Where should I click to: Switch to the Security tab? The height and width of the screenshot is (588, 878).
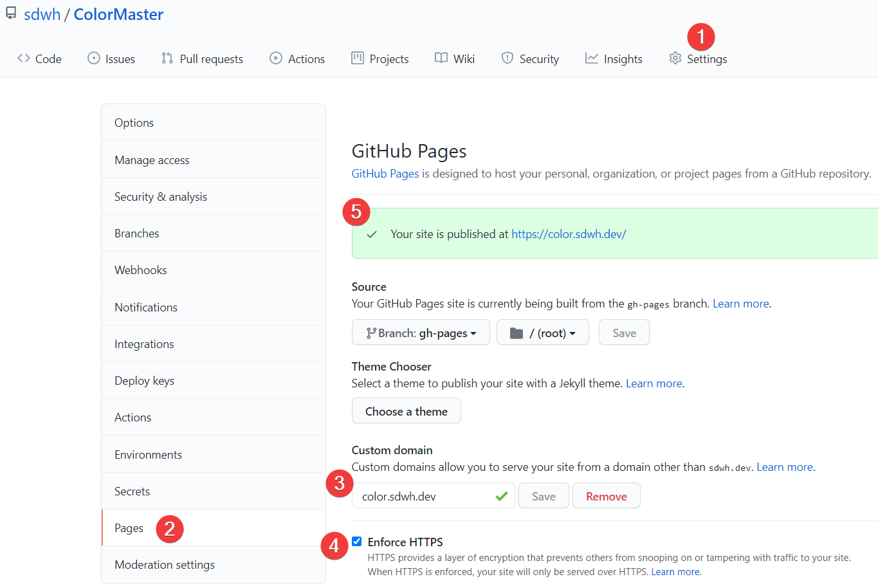pyautogui.click(x=530, y=59)
